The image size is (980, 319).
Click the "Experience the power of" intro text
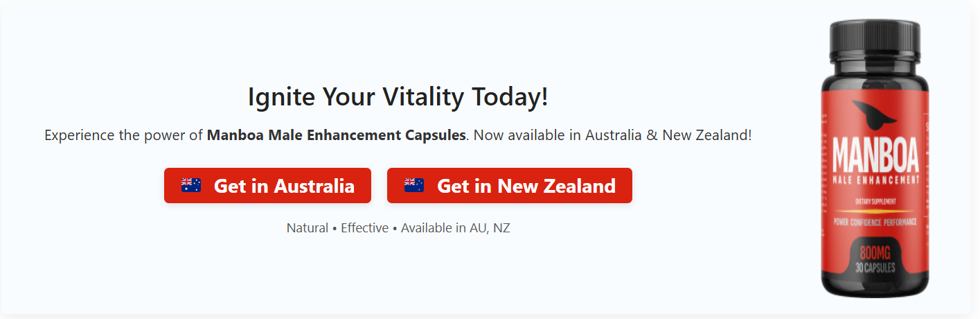point(123,135)
